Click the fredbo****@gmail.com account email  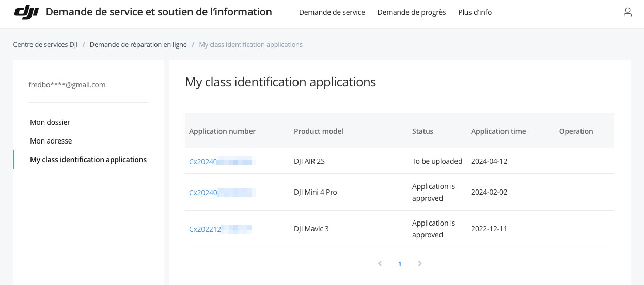pos(67,85)
